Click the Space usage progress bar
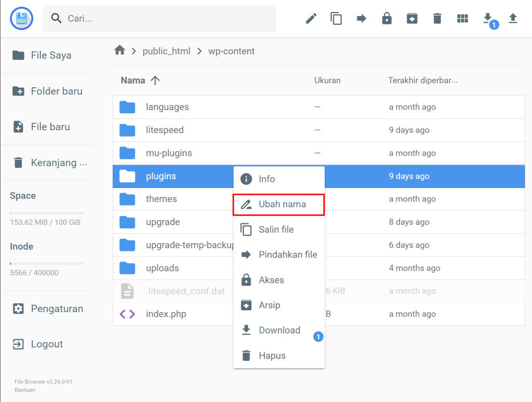Viewport: 532px width, 402px height. pyautogui.click(x=47, y=213)
